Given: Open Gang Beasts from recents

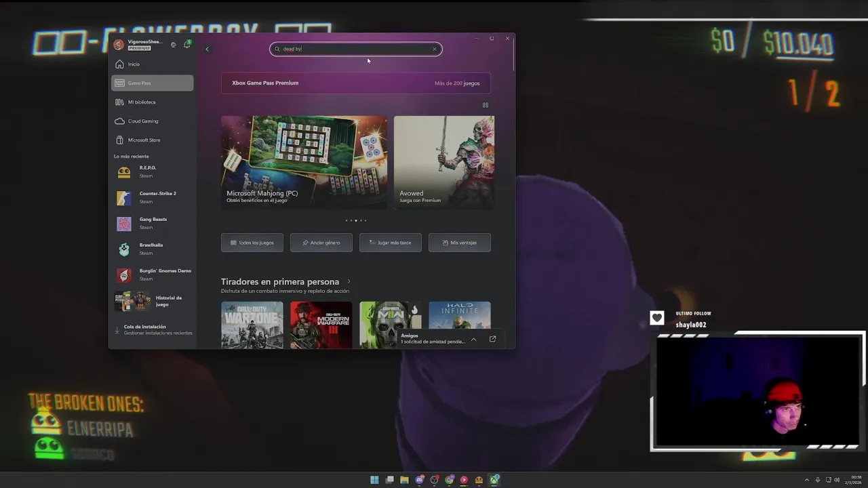Looking at the screenshot, I should (153, 223).
